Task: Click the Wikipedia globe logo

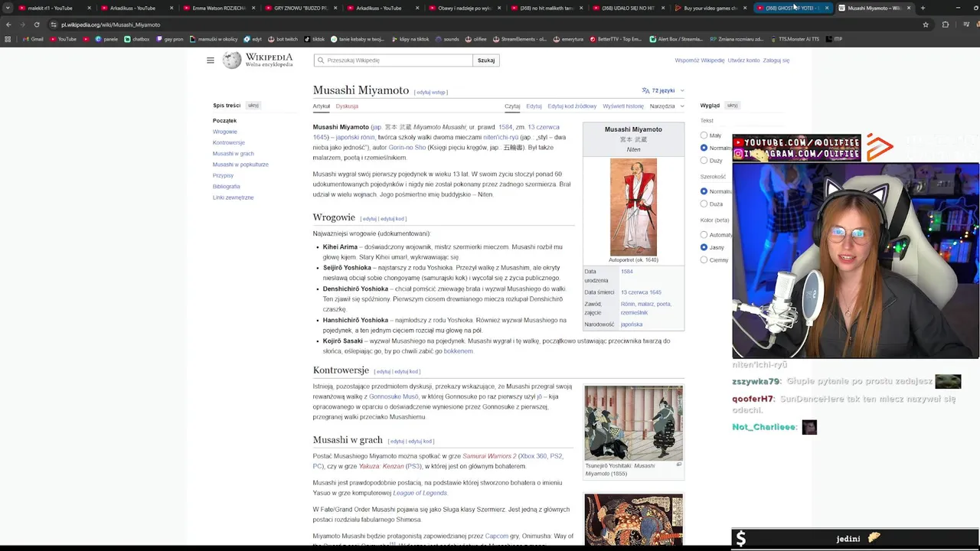Action: (x=232, y=60)
